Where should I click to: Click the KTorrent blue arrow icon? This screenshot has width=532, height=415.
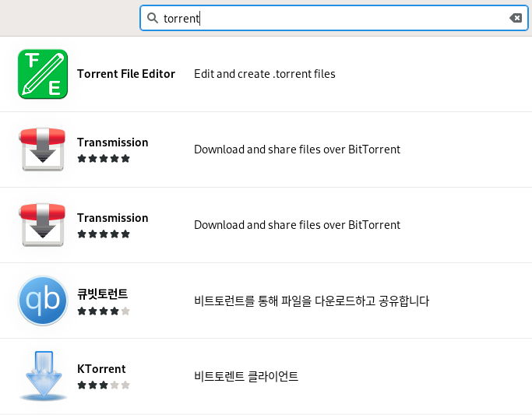pyautogui.click(x=44, y=375)
